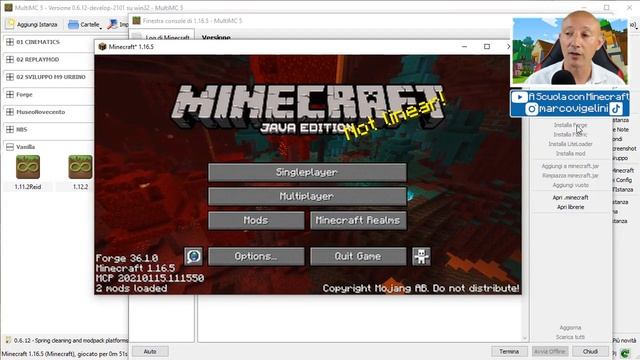Switch to Log di Minecraft tab

click(x=167, y=38)
